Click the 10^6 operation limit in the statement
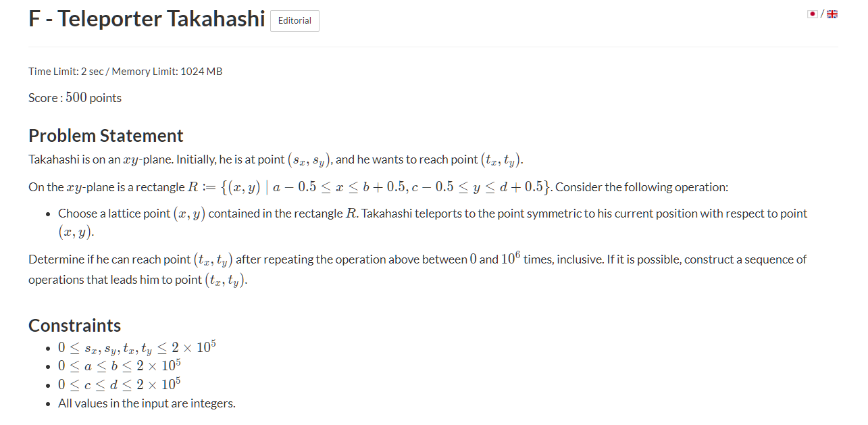The width and height of the screenshot is (868, 425). (x=510, y=259)
